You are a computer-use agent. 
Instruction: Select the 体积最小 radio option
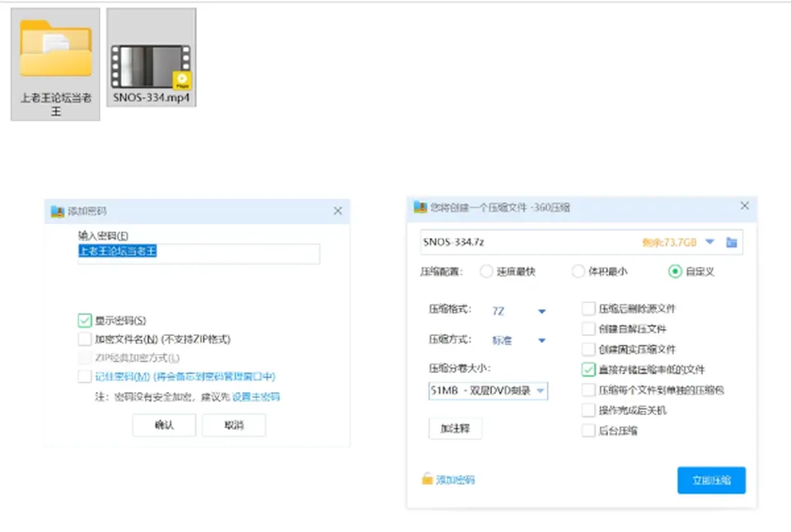(x=578, y=272)
